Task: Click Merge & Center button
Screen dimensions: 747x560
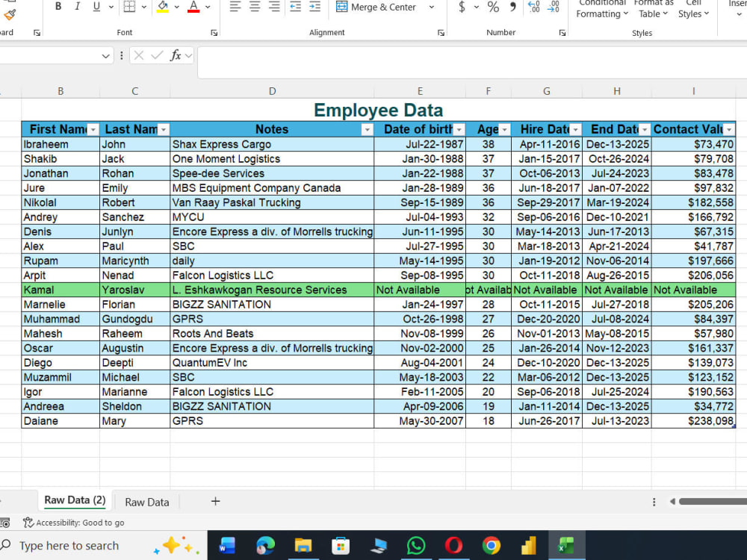Action: point(376,7)
